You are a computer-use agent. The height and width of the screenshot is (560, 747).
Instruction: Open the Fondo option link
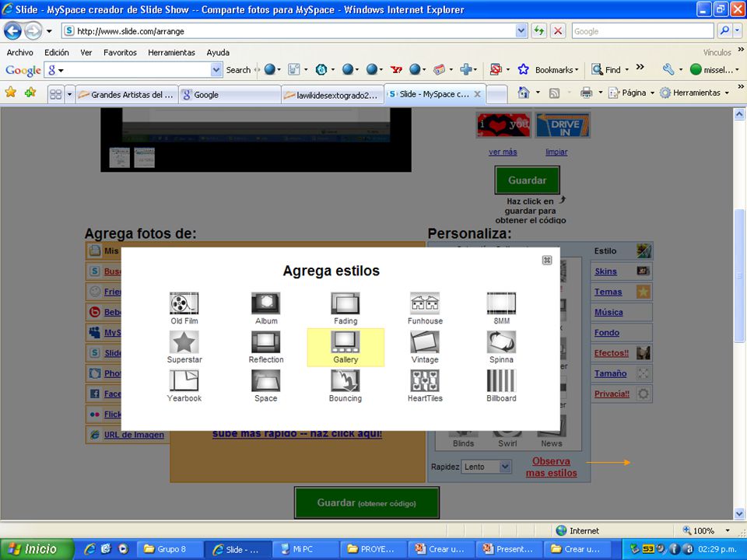pos(606,333)
